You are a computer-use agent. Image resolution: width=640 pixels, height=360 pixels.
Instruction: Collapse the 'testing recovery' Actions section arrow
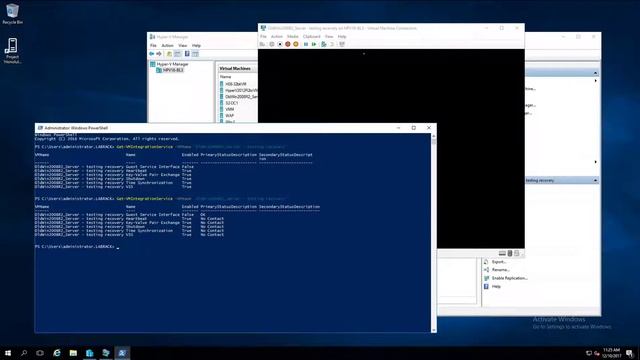595,180
